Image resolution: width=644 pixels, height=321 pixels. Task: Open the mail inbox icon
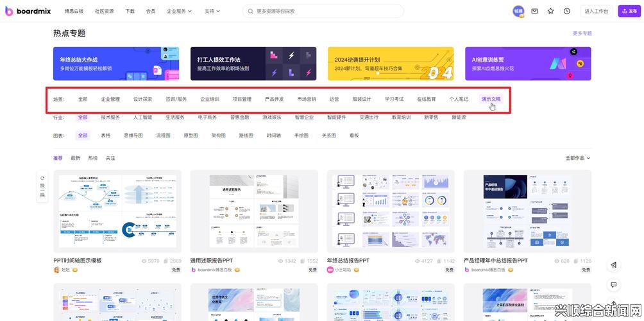click(534, 11)
